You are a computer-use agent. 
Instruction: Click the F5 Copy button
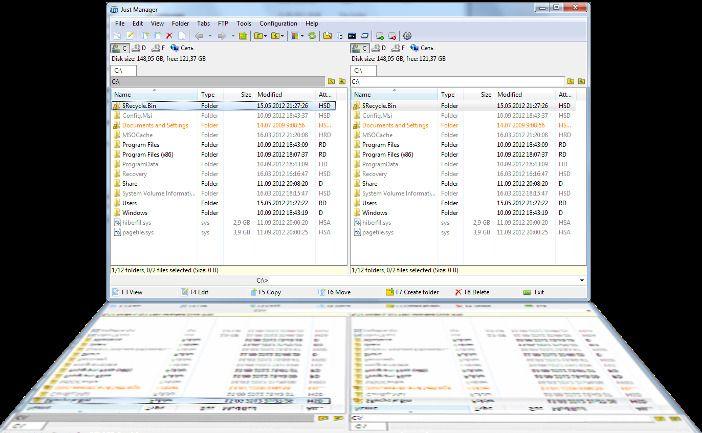pos(266,292)
